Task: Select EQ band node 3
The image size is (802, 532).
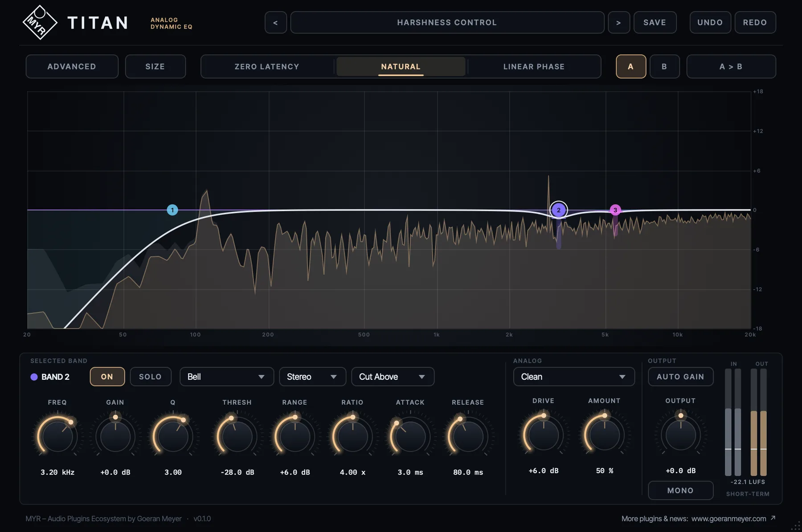Action: coord(615,210)
